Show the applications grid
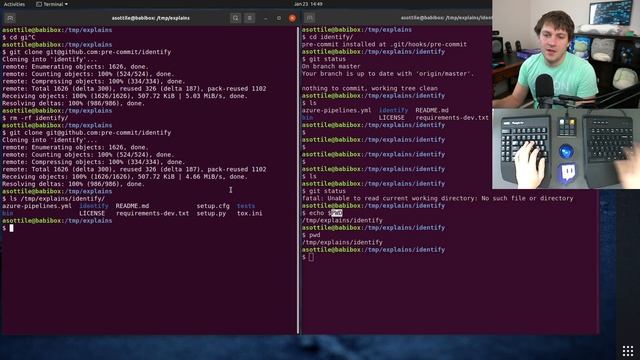This screenshot has width=640, height=360. [x=628, y=351]
